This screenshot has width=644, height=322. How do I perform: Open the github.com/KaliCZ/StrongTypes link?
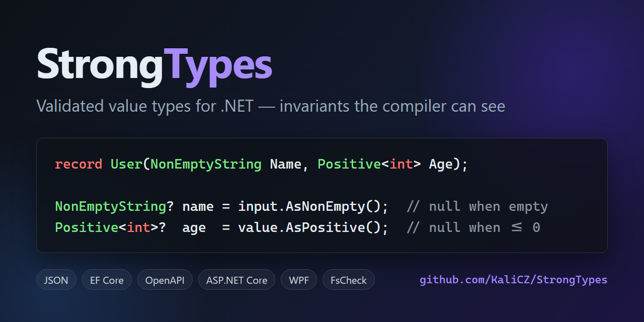point(514,280)
